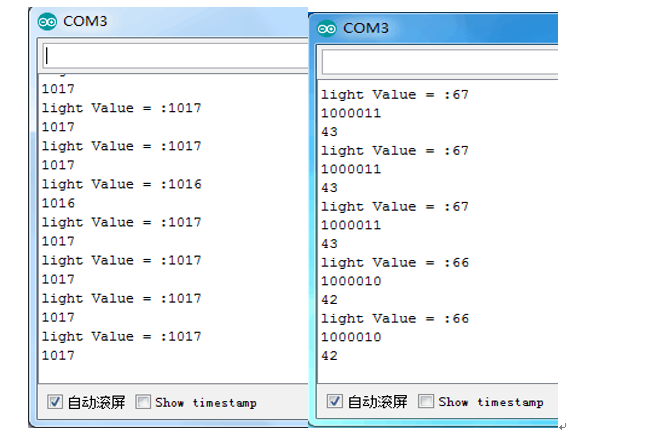Enable Show timestamp checkbox in left window

coord(143,401)
